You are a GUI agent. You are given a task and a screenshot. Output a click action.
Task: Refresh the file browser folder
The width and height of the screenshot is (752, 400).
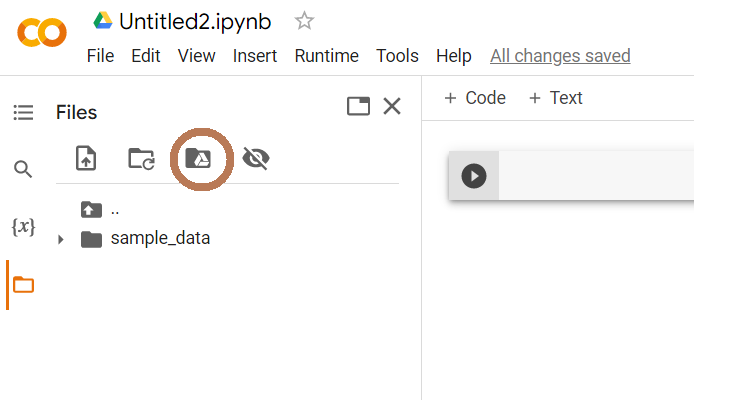click(141, 159)
